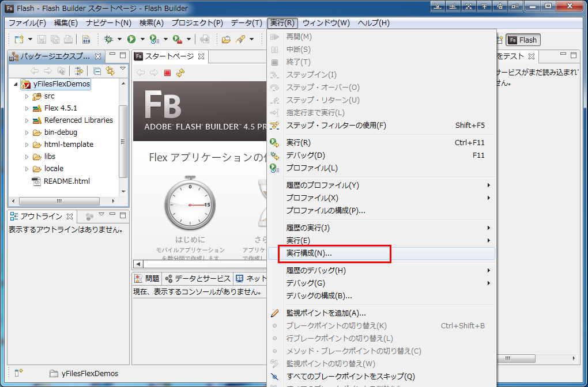The width and height of the screenshot is (588, 387).
Task: Open the ファイル(F) menu
Action: tap(27, 23)
